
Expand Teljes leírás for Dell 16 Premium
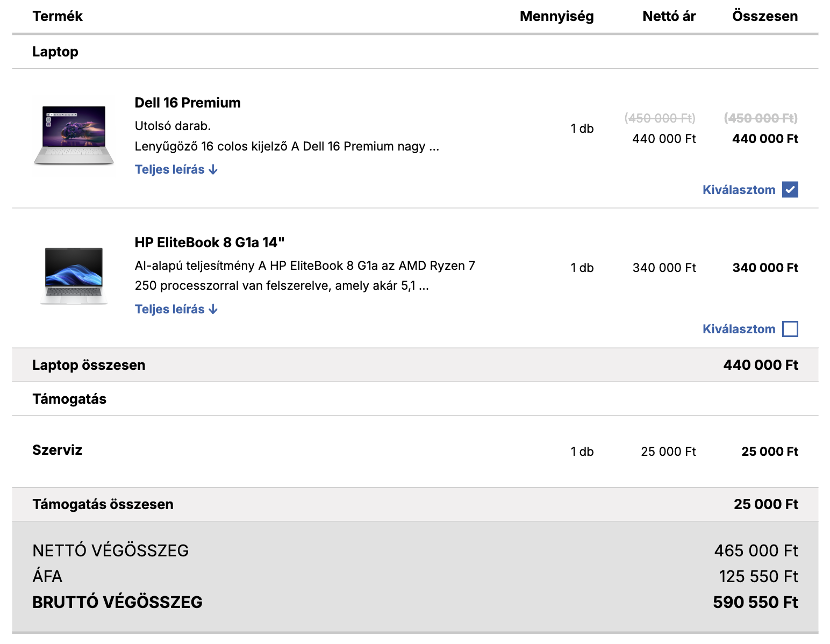pyautogui.click(x=170, y=169)
